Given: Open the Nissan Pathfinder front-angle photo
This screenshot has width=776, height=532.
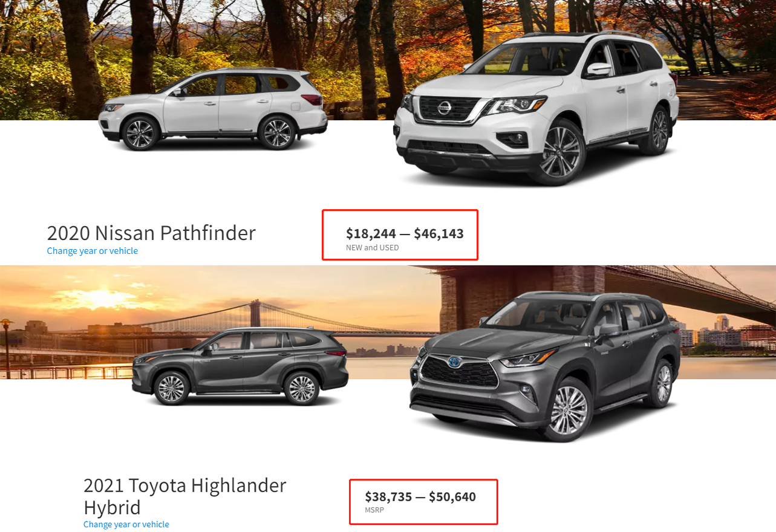Looking at the screenshot, I should (x=537, y=108).
